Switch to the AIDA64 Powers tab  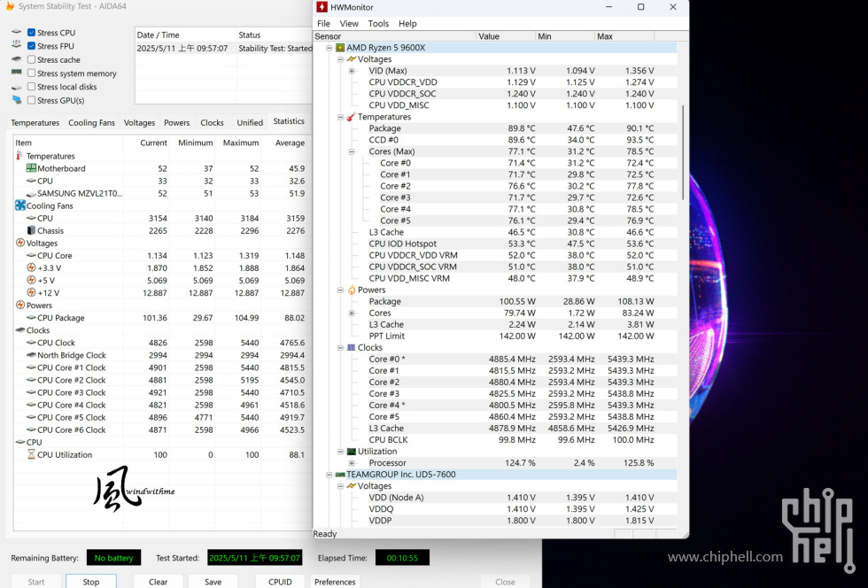pyautogui.click(x=176, y=122)
